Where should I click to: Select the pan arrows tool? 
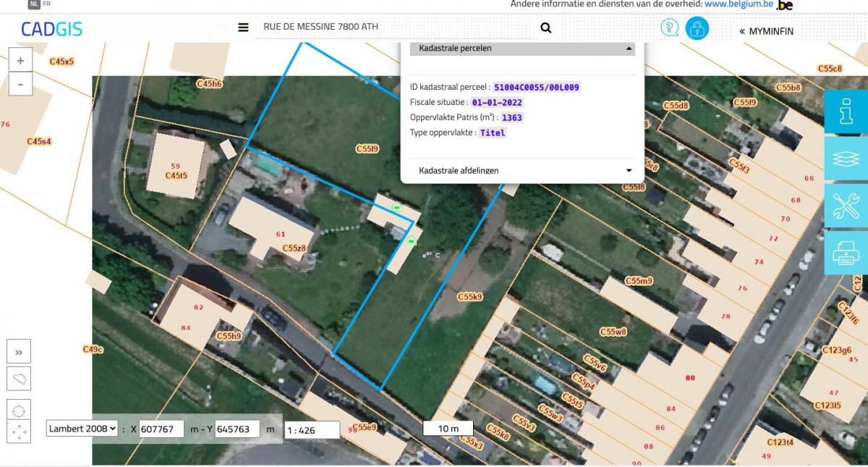[19, 432]
